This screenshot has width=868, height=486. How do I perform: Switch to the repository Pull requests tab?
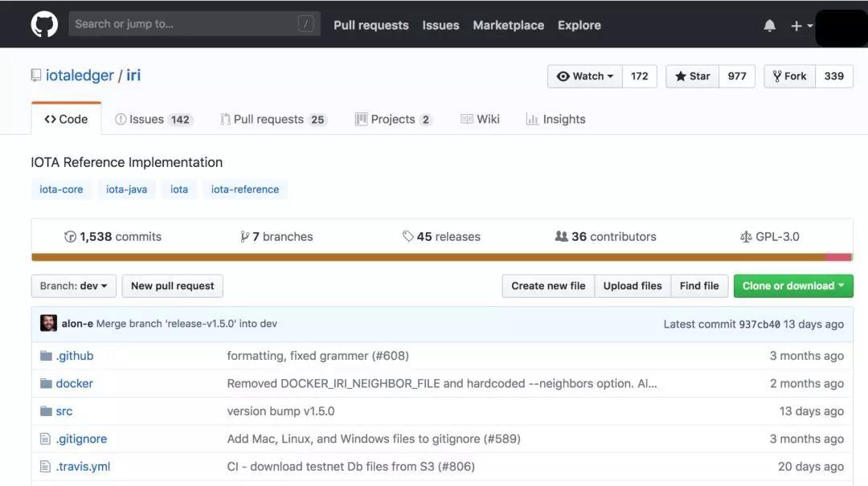pos(273,119)
